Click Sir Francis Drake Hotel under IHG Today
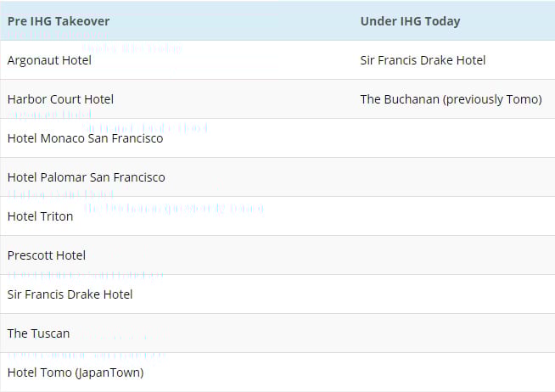Viewport: 555px width, 392px height. [423, 60]
